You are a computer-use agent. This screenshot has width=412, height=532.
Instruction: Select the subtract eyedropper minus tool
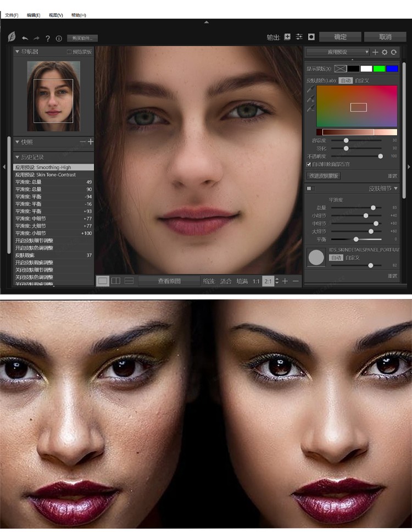tap(310, 108)
